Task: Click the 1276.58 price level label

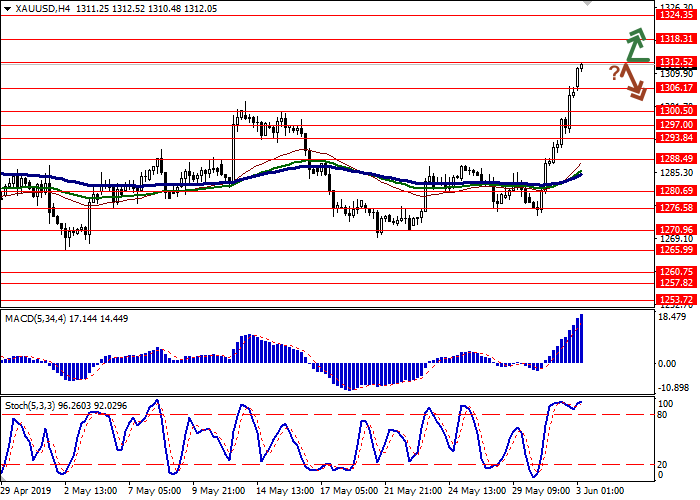Action: 676,208
